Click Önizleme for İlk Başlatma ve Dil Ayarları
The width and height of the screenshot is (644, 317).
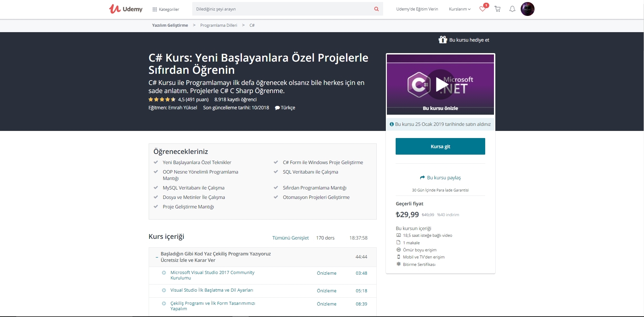pos(326,291)
